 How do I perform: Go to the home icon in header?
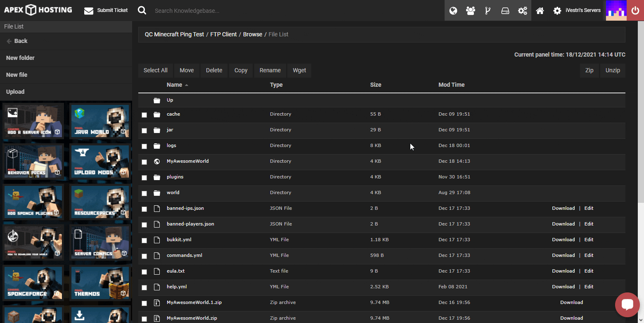pyautogui.click(x=540, y=11)
